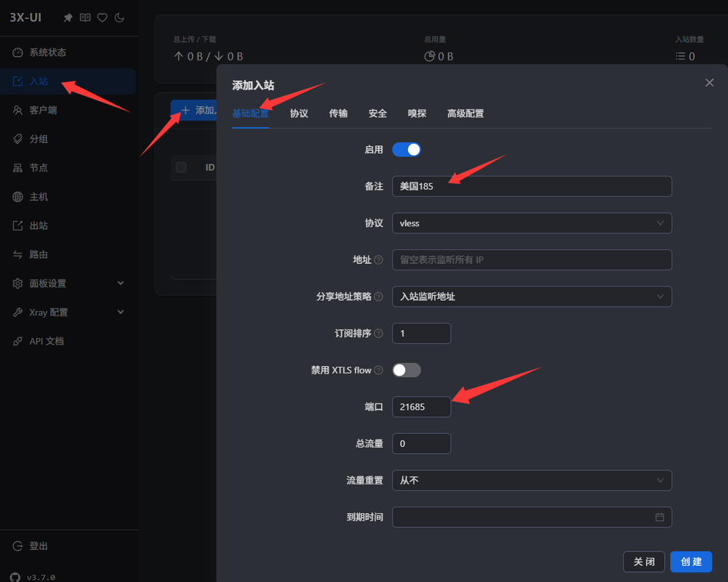Click the 系统状态 dashboard icon
Screen dimensions: 728x582
point(18,53)
